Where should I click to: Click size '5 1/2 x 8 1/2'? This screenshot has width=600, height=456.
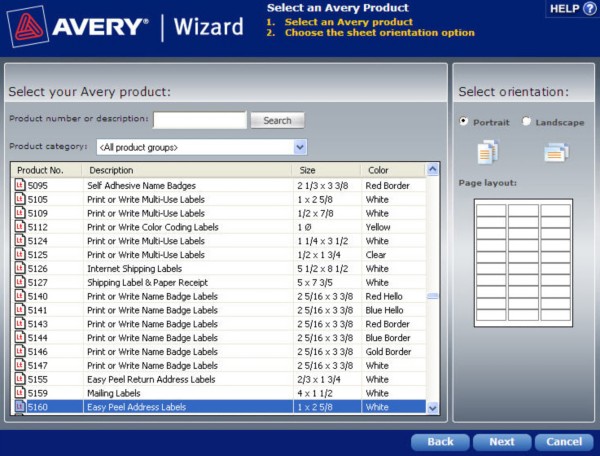pyautogui.click(x=323, y=269)
